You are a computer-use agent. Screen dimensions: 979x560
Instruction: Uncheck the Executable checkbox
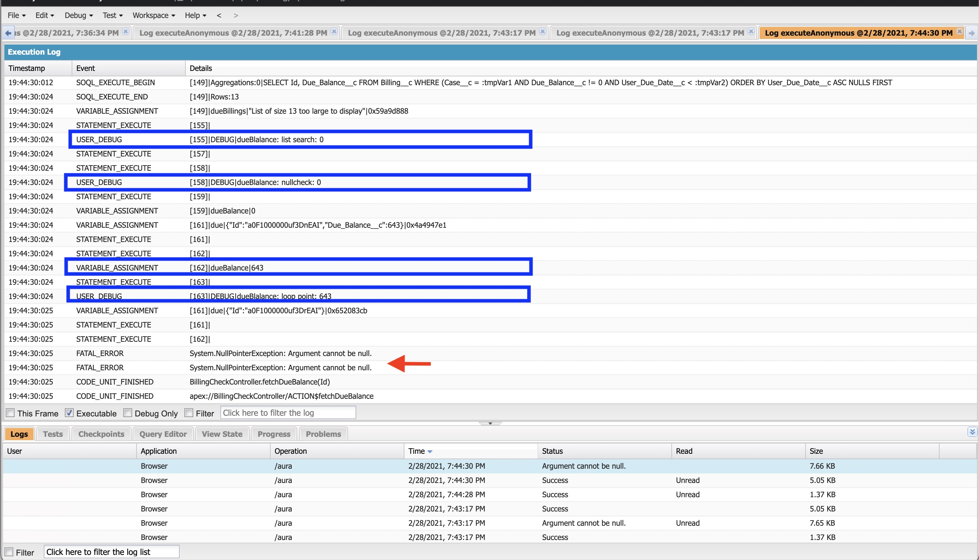tap(69, 413)
